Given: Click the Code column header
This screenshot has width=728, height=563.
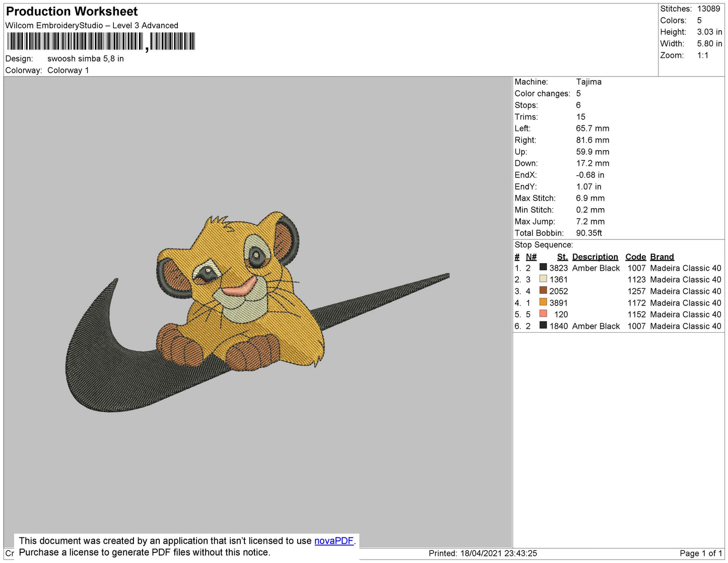Looking at the screenshot, I should click(635, 257).
